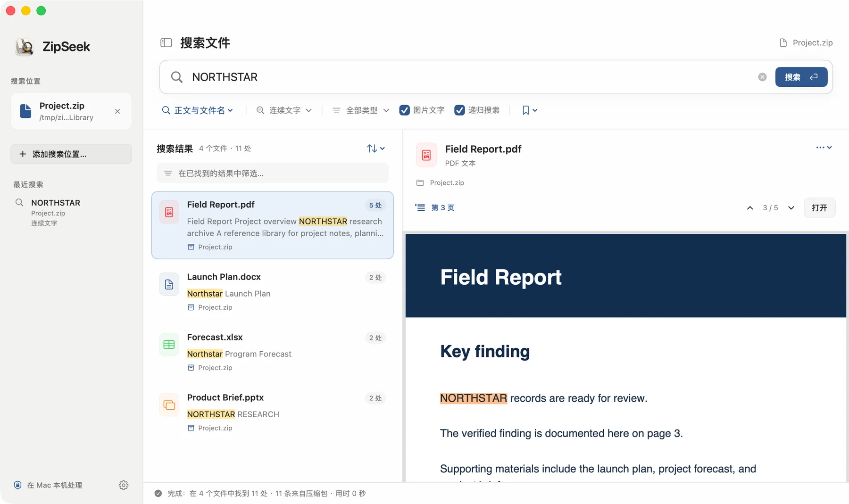The width and height of the screenshot is (849, 504).
Task: Click the macOS green fullscreen button
Action: click(41, 11)
